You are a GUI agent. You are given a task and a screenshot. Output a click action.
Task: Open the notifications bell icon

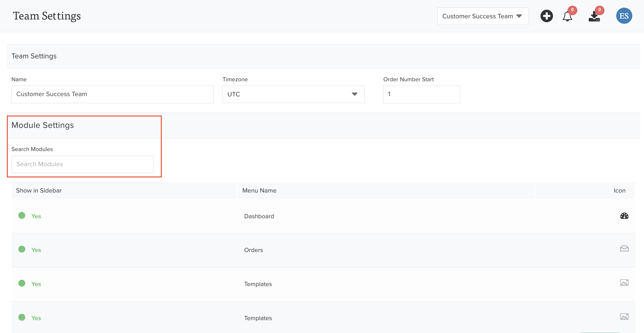click(567, 16)
